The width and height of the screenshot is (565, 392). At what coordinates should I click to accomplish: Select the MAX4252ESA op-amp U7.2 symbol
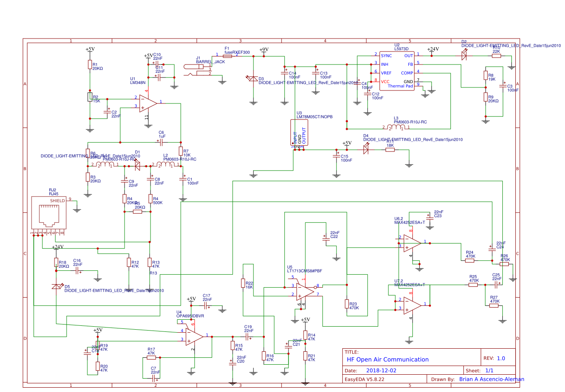tap(411, 306)
